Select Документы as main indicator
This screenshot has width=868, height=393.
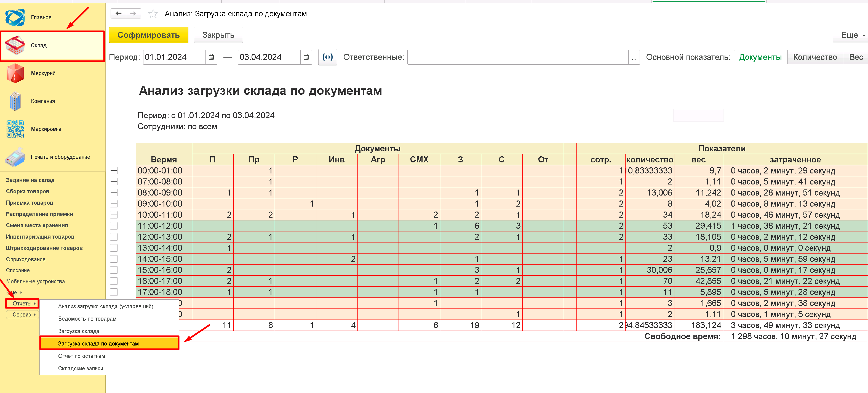pos(760,57)
